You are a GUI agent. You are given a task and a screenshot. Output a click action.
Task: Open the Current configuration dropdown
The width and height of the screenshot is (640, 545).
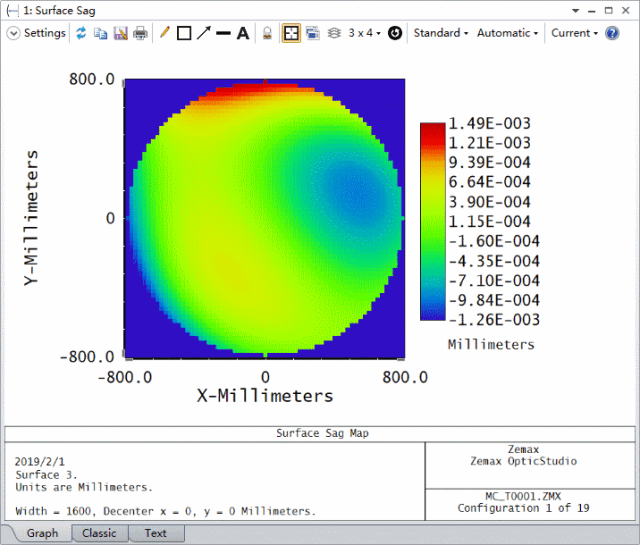tap(574, 33)
